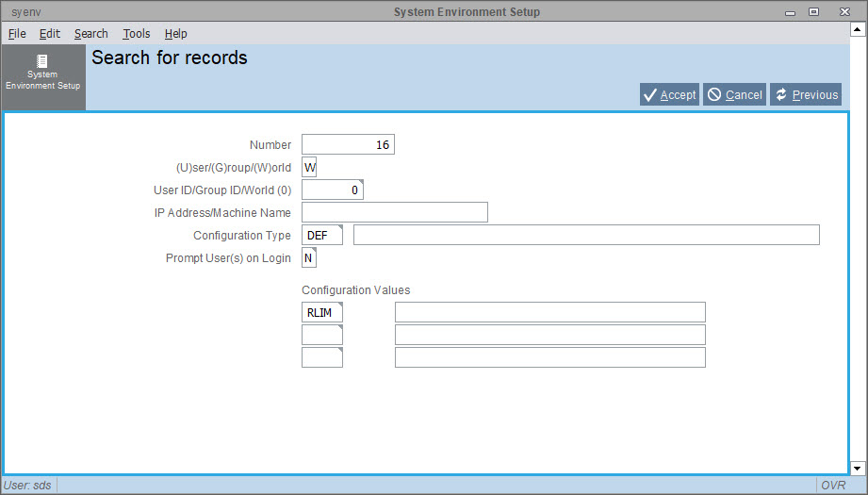Screen dimensions: 868x495
Task: Click the (U)ser/(G)roup/(W)orld field
Action: [309, 167]
